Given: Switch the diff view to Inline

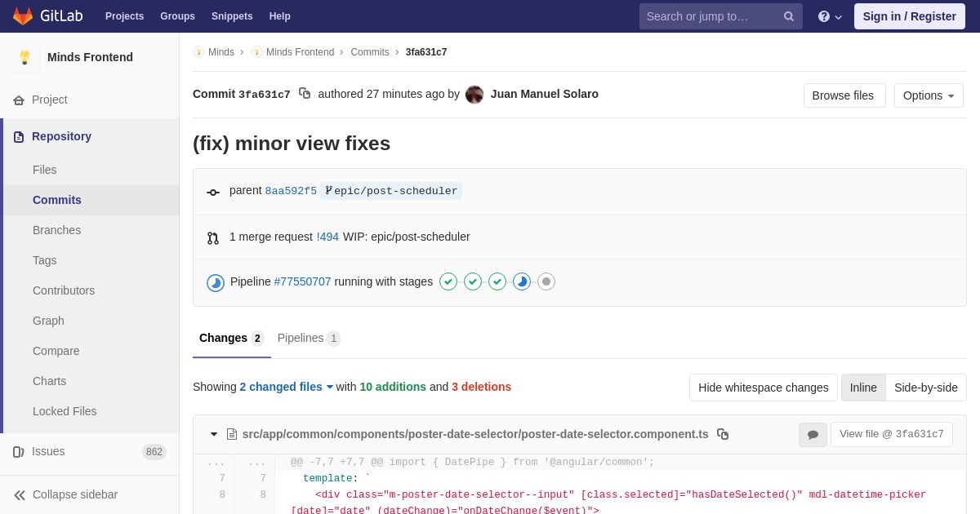Looking at the screenshot, I should (863, 388).
